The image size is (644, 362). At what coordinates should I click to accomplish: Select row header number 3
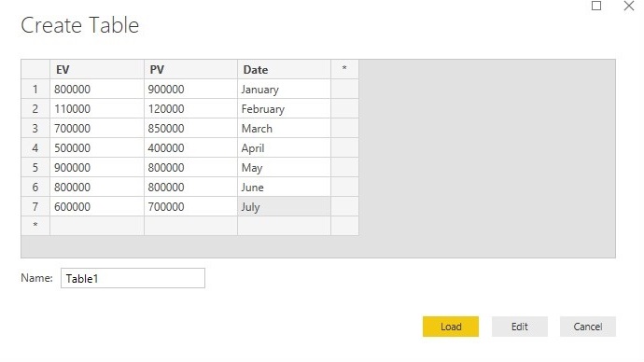coord(35,129)
